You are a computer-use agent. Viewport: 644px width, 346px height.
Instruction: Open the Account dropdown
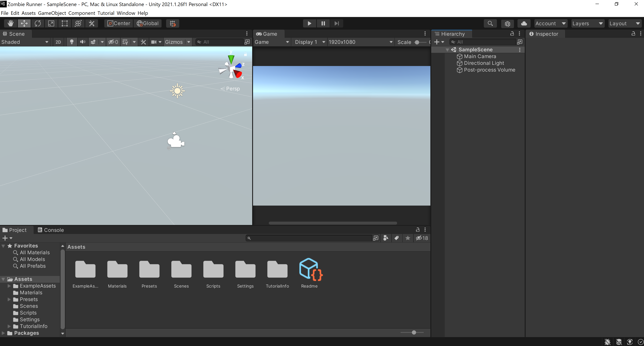pyautogui.click(x=551, y=23)
